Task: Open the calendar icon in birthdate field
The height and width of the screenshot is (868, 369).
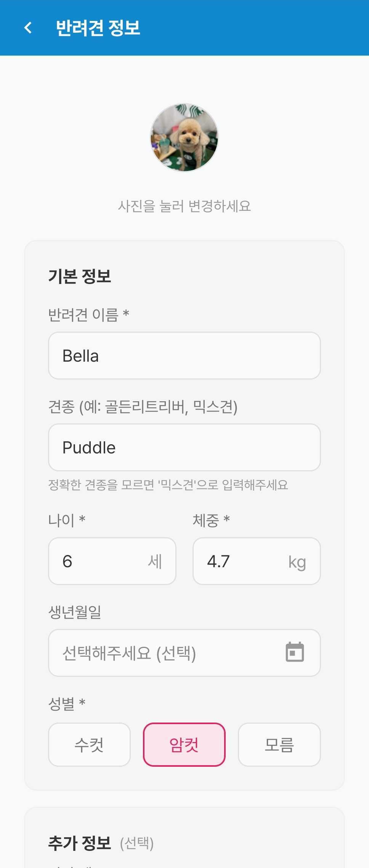Action: pos(295,652)
